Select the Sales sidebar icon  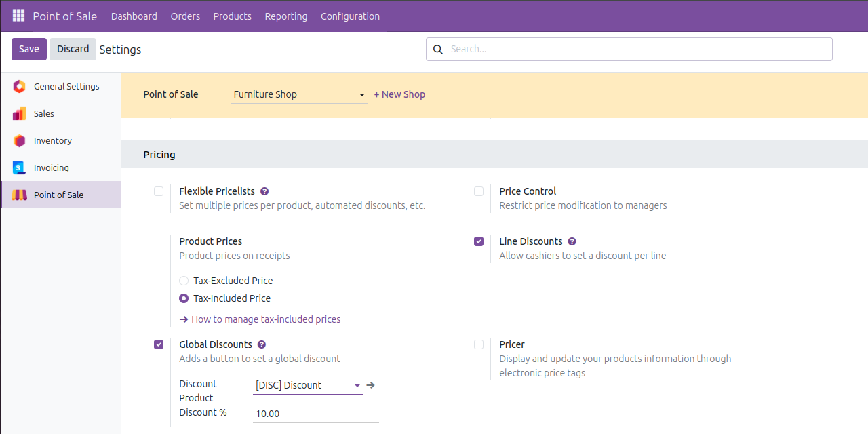19,113
